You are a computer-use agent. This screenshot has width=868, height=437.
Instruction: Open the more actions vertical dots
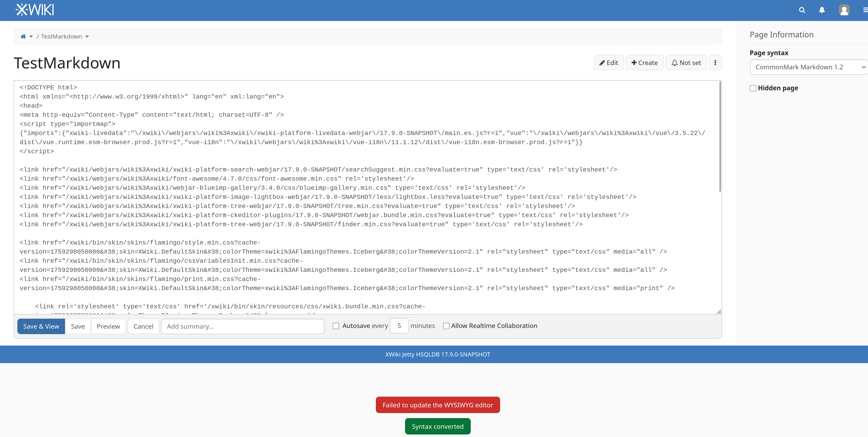click(715, 63)
